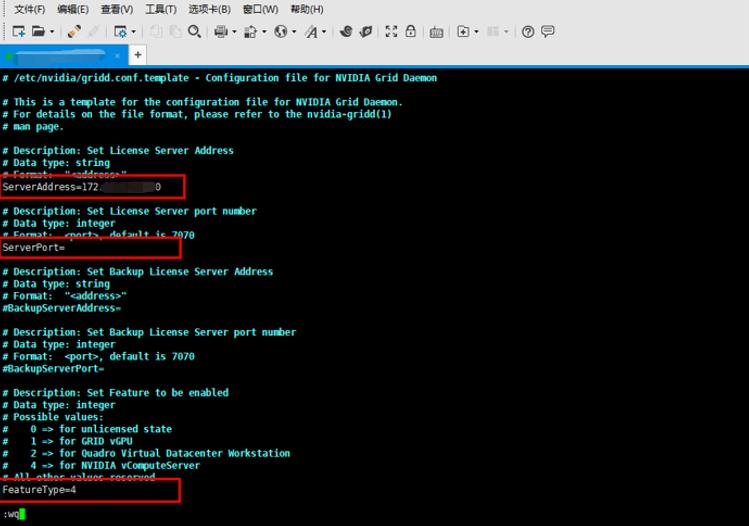Click '# man page.' line
This screenshot has width=749, height=526.
(x=33, y=127)
